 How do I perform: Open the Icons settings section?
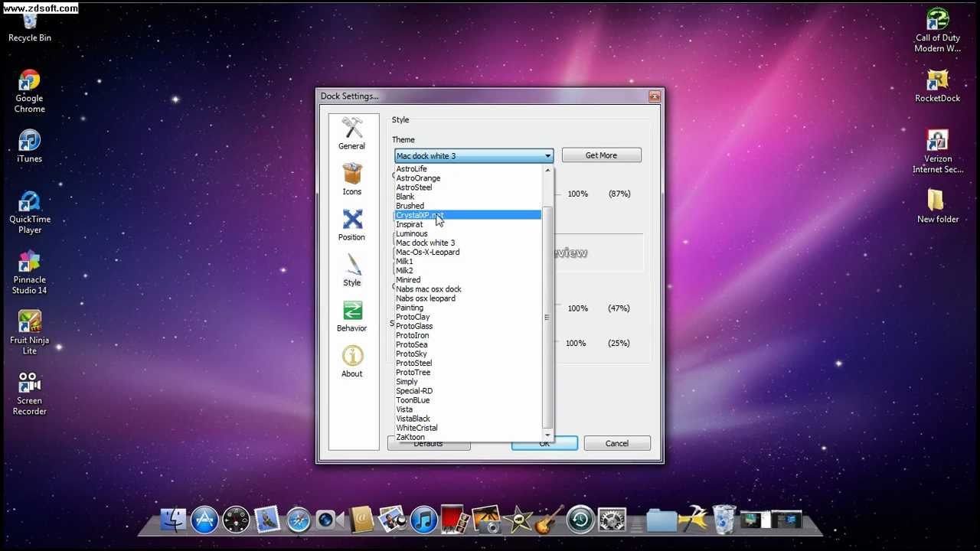tap(352, 180)
